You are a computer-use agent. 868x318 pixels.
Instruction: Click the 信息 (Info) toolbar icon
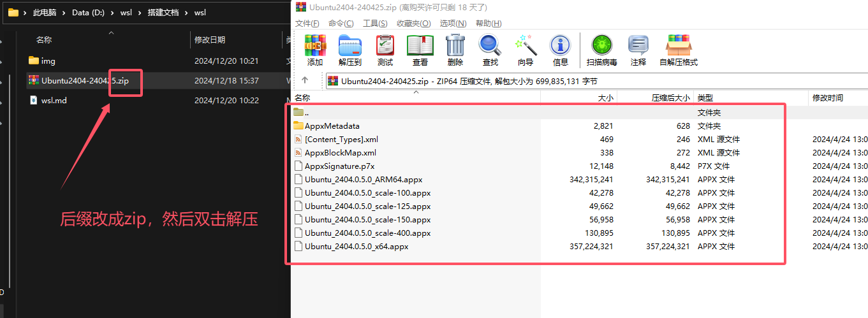coord(561,45)
